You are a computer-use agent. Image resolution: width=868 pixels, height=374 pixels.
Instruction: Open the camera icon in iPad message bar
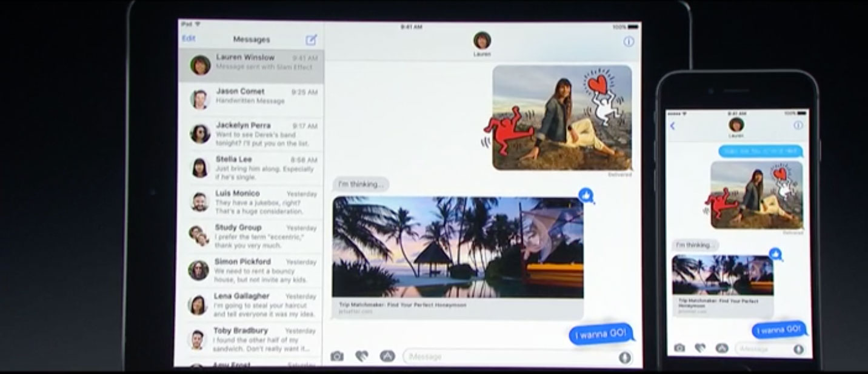pyautogui.click(x=337, y=356)
